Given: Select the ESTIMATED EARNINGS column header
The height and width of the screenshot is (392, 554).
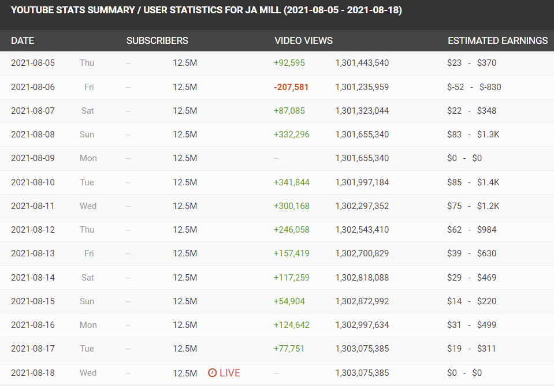Looking at the screenshot, I should coord(497,40).
